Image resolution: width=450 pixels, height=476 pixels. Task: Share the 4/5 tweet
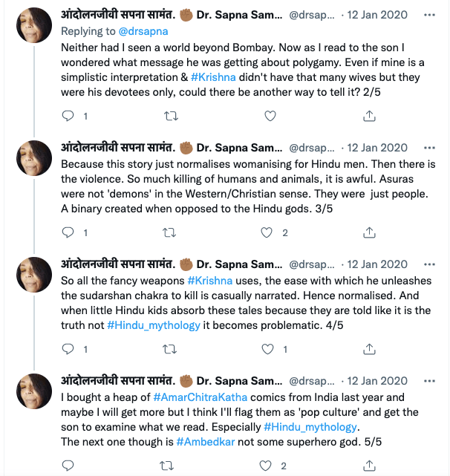tap(369, 349)
